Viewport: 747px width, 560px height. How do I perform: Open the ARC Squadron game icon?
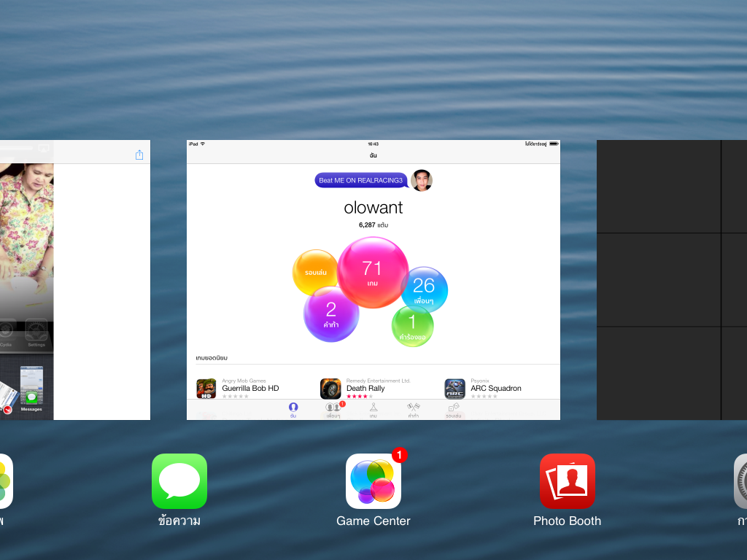click(455, 389)
